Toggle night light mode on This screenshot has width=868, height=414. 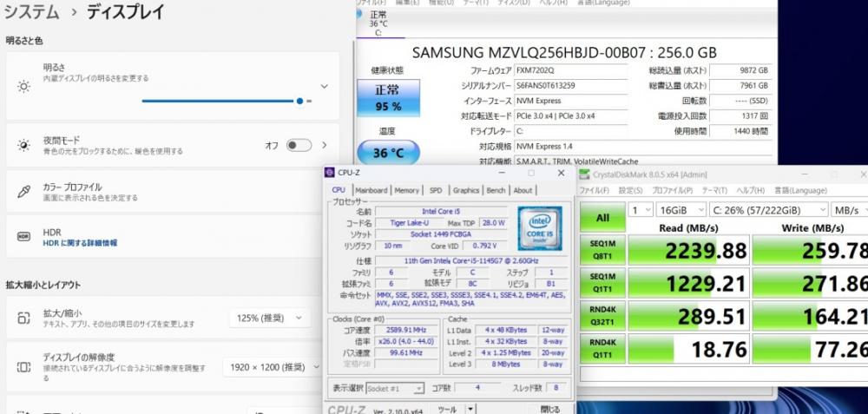299,145
